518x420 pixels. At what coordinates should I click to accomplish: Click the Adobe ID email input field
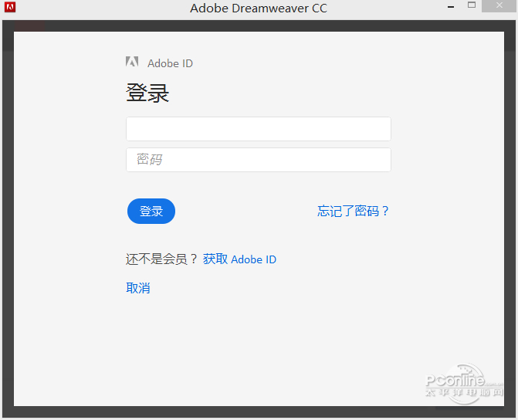point(259,129)
